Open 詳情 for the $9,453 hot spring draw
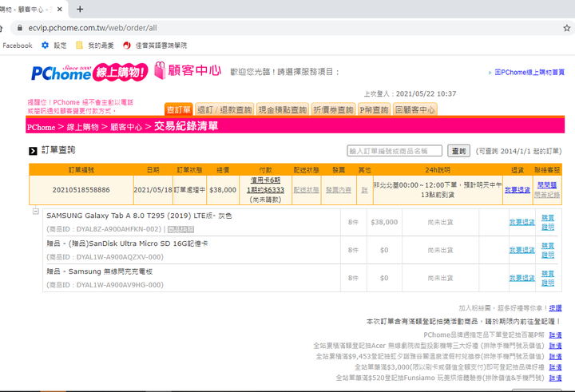Screen dimensions: 575x392 click(555, 356)
